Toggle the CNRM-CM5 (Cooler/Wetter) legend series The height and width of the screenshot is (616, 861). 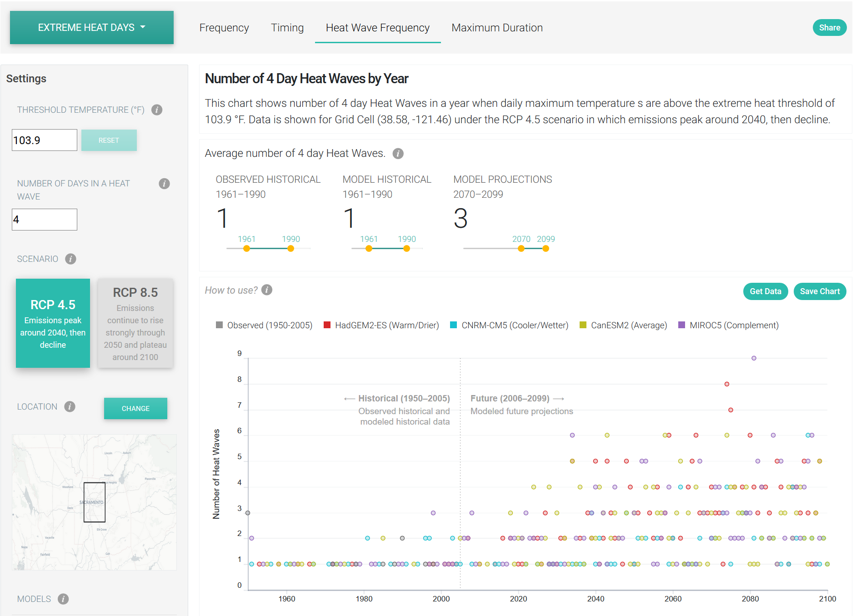pos(509,326)
